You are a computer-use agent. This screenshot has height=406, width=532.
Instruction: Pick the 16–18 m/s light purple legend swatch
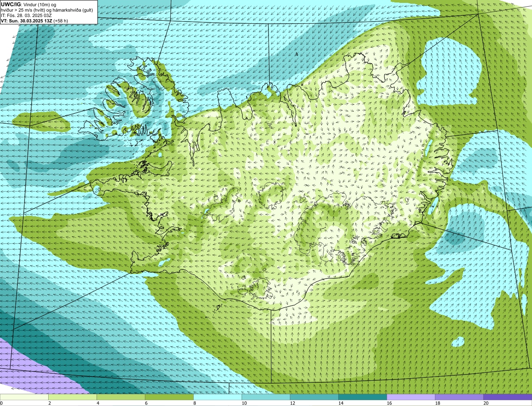pyautogui.click(x=411, y=397)
